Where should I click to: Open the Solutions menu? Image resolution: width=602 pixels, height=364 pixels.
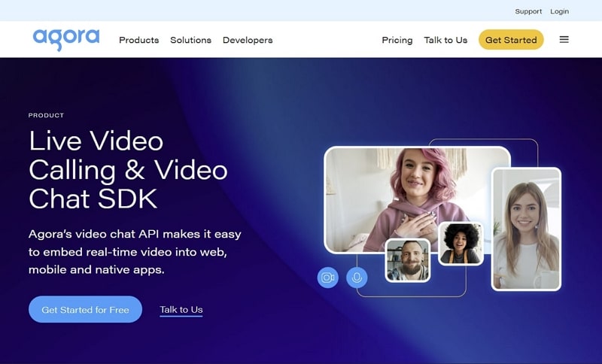[191, 40]
